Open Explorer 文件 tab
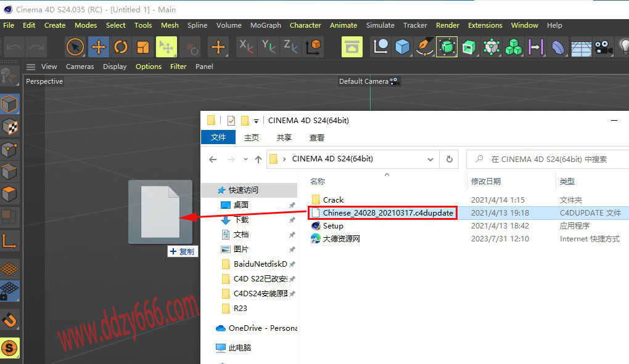629x364 pixels. point(218,137)
